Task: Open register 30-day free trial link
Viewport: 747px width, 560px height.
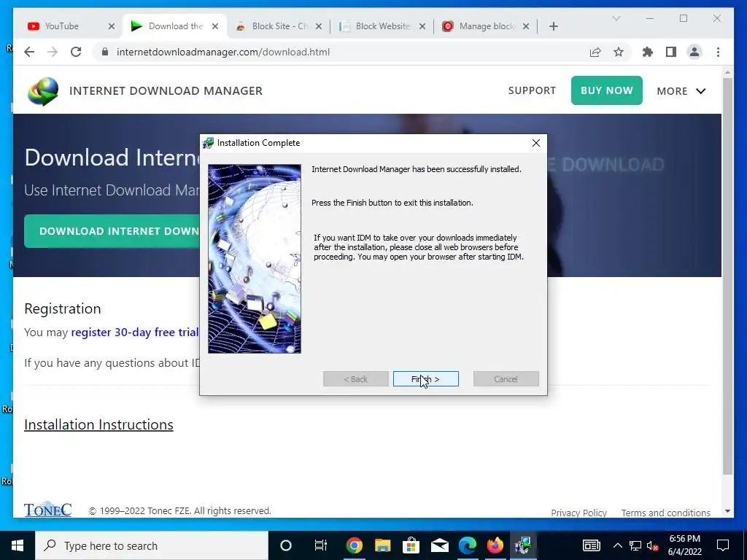Action: (x=135, y=332)
